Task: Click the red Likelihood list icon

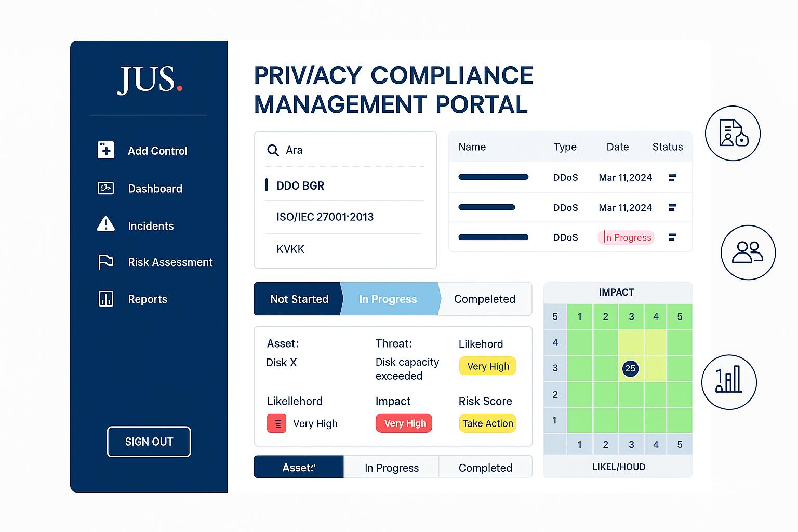Action: 276,423
